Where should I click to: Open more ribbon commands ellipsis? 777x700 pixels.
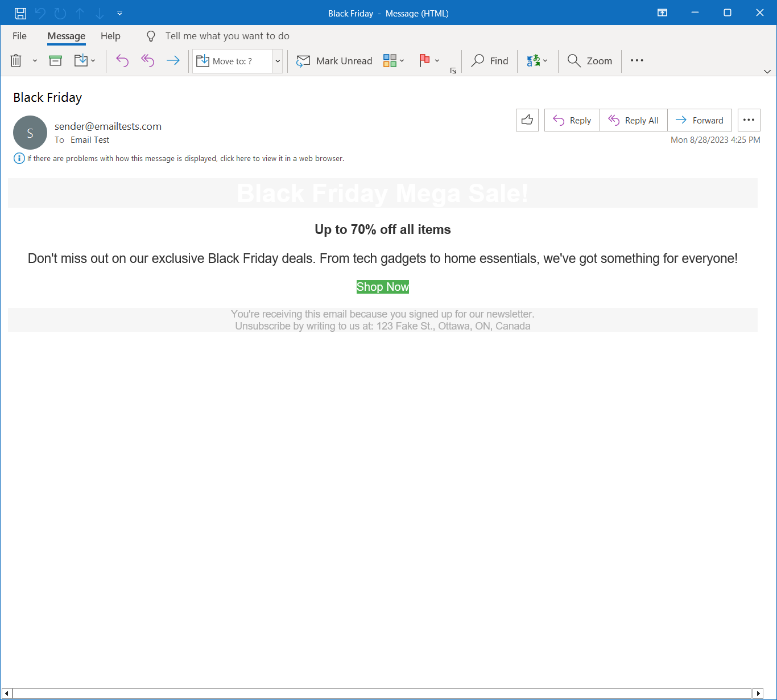(x=637, y=60)
